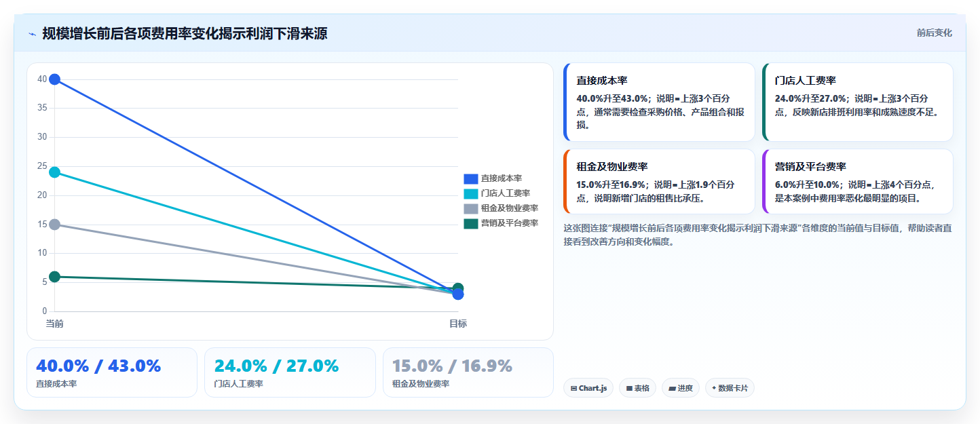The width and height of the screenshot is (980, 424).
Task: Click legend label 门店人工费率
Action: tap(506, 193)
